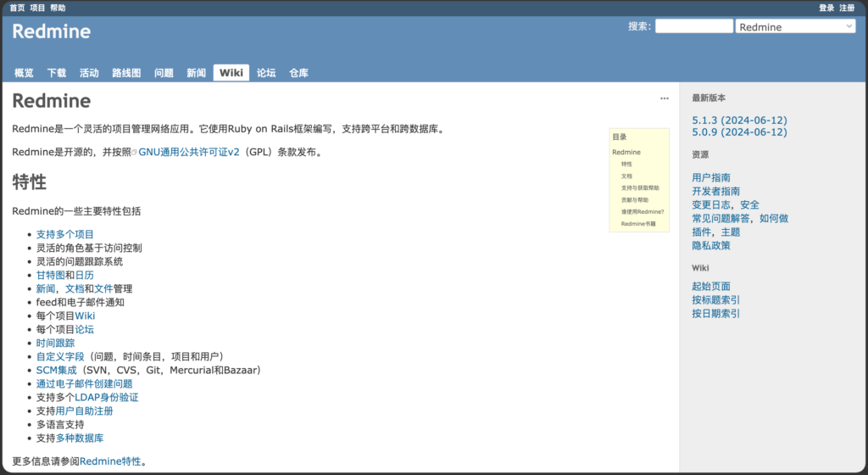The image size is (868, 475).
Task: Open the GNU通用公共许可证v2 link
Action: (x=189, y=152)
